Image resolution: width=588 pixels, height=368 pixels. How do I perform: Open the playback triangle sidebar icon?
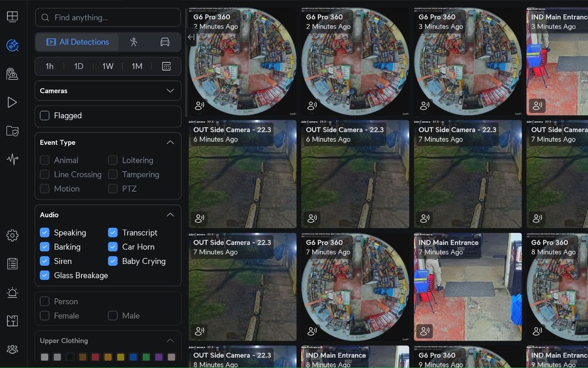[12, 102]
